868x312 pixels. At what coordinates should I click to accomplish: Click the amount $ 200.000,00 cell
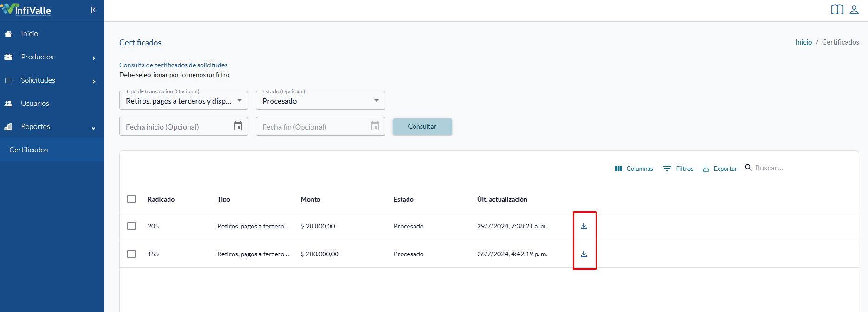pyautogui.click(x=320, y=254)
